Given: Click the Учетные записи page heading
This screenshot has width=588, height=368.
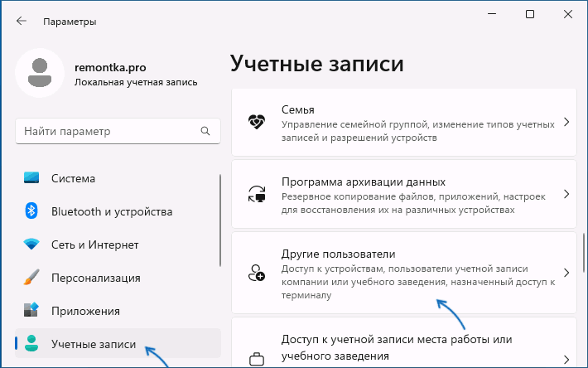Looking at the screenshot, I should 317,63.
